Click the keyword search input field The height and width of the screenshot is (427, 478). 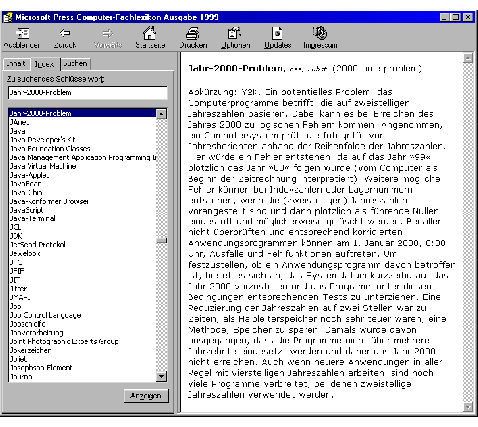point(88,93)
